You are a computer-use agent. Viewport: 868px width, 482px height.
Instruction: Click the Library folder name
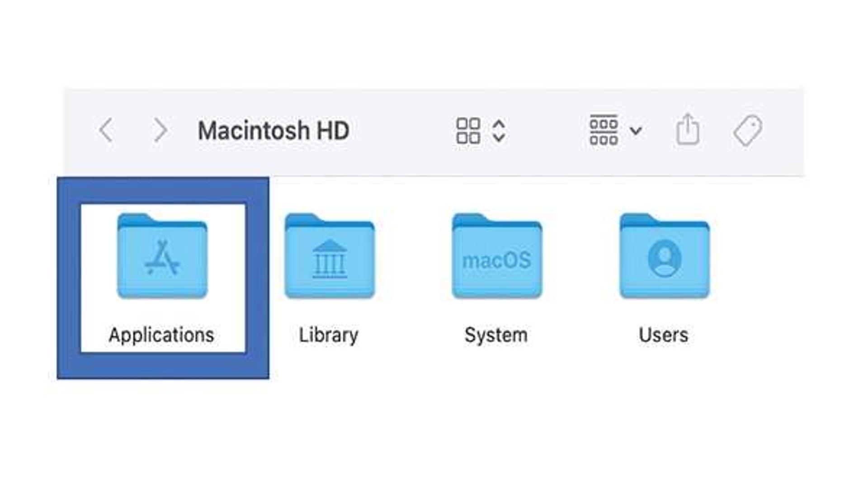[x=329, y=336]
